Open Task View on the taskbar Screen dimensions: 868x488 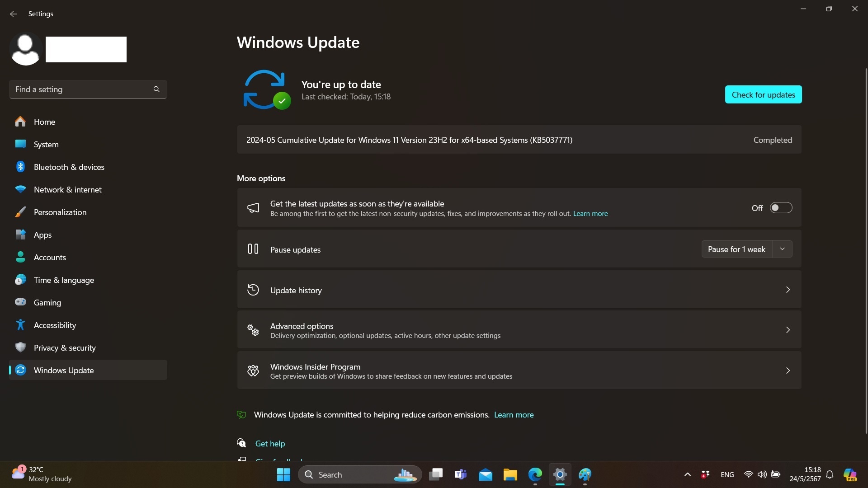(436, 474)
